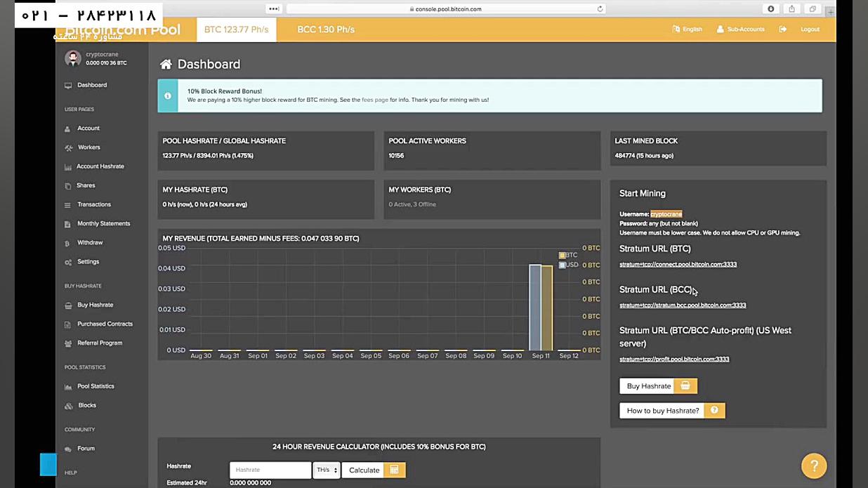Switch to BCC 1.30 Ph/s tab
The width and height of the screenshot is (868, 488).
pos(325,29)
